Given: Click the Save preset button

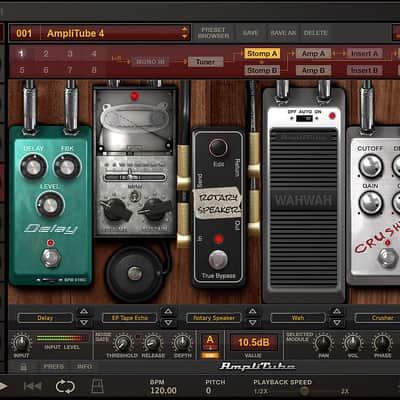Looking at the screenshot, I should (x=250, y=33).
